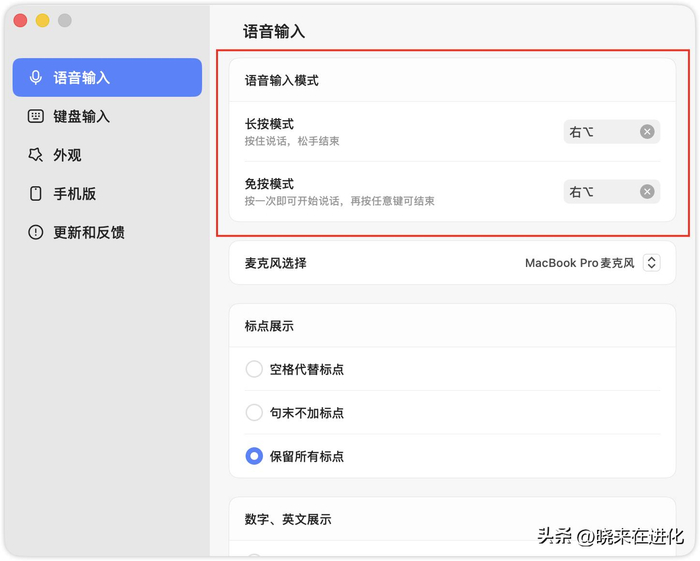Click the phone icon beside 手机版

(36, 194)
